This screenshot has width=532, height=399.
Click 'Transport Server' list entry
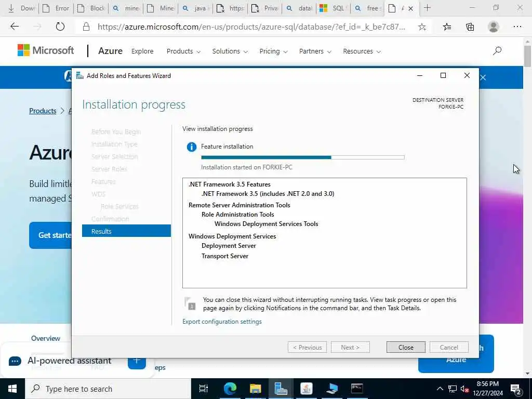pyautogui.click(x=224, y=256)
